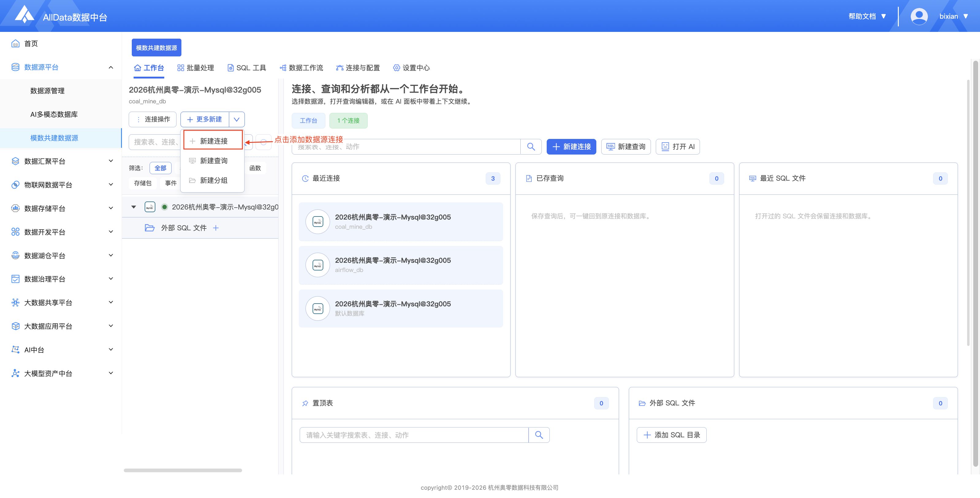
Task: Click the 数据开发平台 sidebar icon
Action: 15,232
